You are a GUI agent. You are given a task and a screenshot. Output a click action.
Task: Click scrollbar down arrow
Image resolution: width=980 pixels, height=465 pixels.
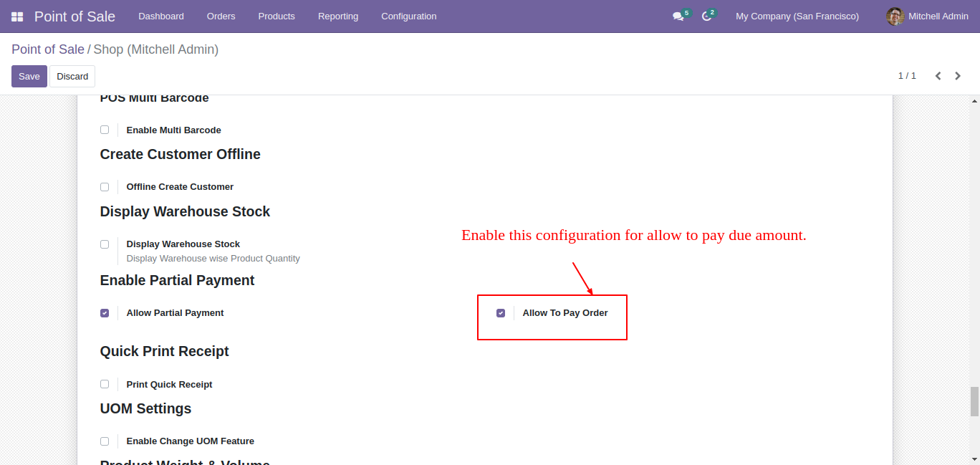click(x=974, y=459)
